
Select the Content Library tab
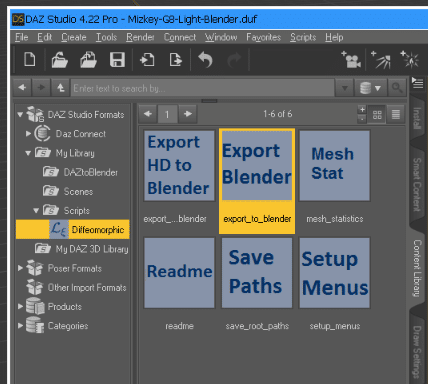coord(417,268)
